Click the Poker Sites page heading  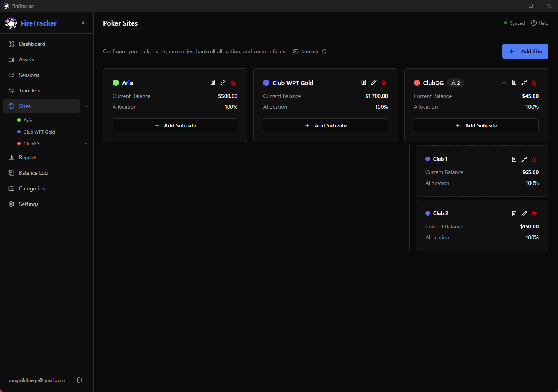(x=120, y=23)
